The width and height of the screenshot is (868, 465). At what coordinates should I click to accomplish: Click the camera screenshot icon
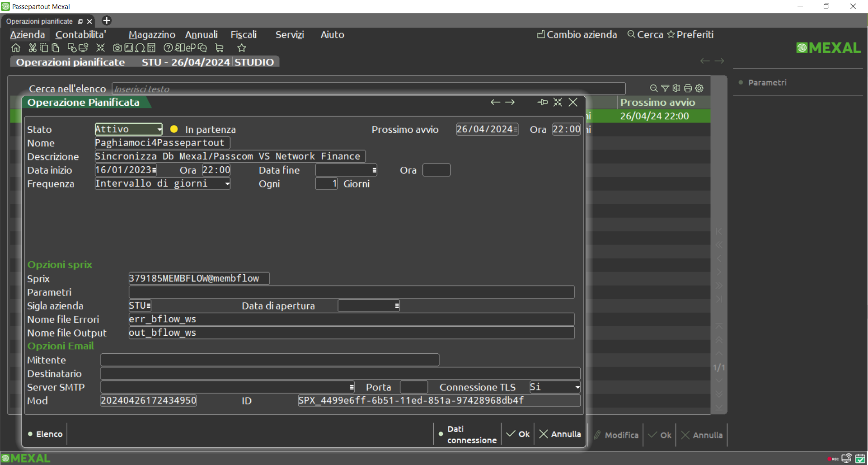click(x=117, y=48)
